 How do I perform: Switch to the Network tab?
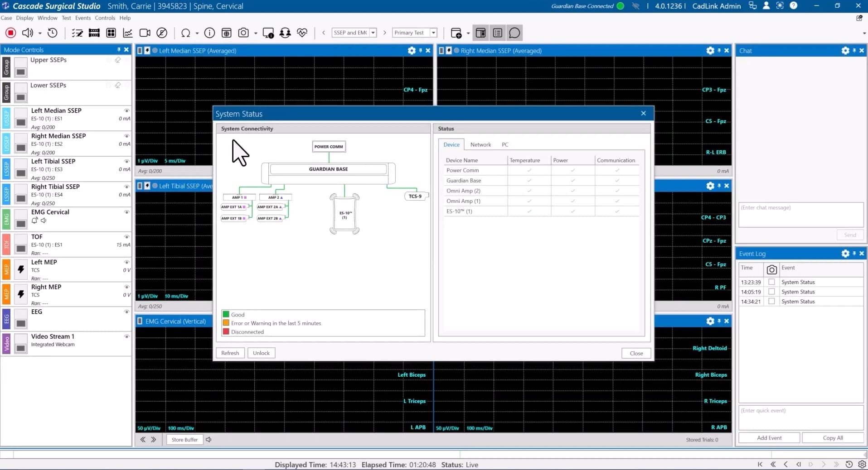[x=480, y=144]
